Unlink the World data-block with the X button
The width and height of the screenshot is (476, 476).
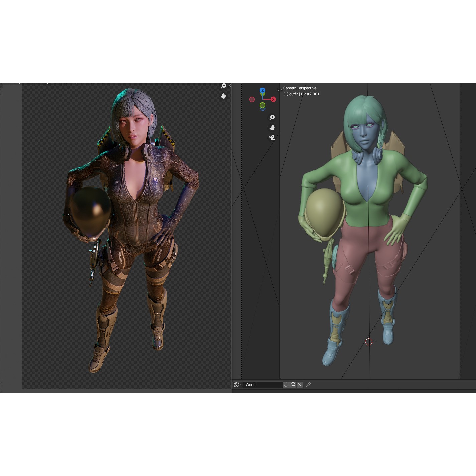(300, 384)
